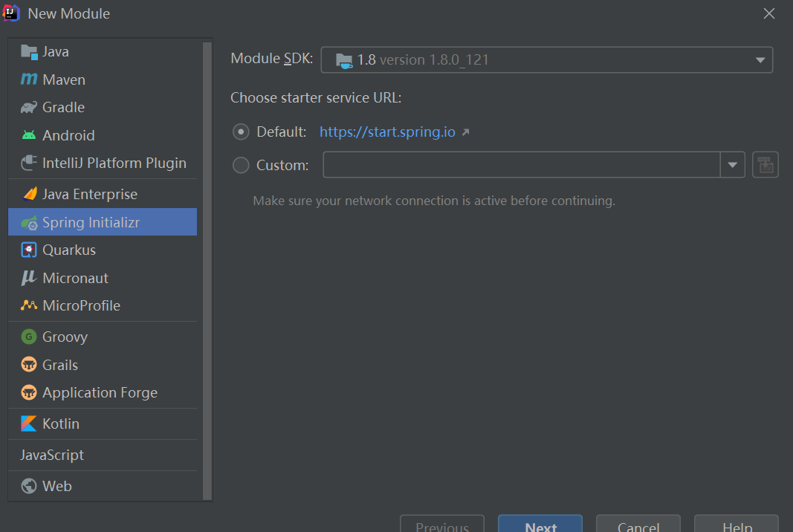
Task: Click inside the Custom URL input field
Action: point(522,165)
